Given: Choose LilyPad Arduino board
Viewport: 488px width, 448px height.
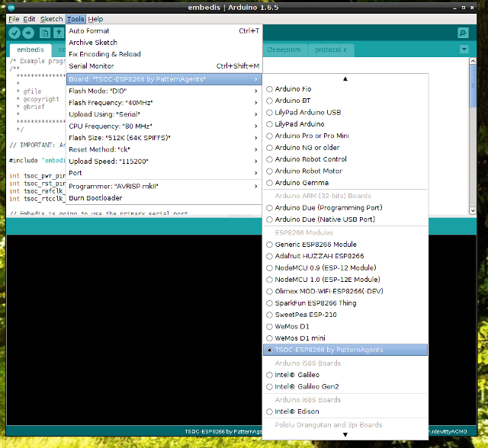Looking at the screenshot, I should pyautogui.click(x=345, y=124).
